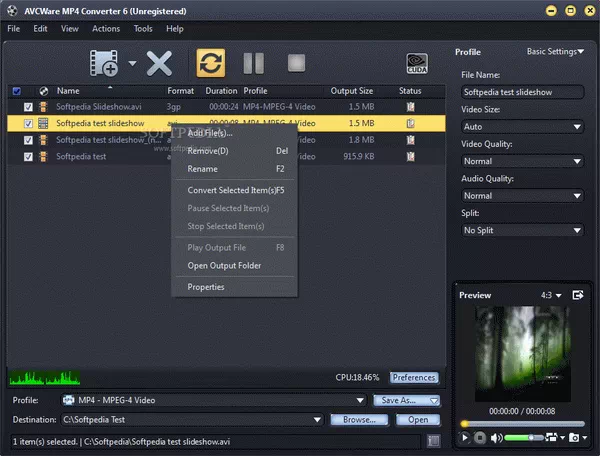Image resolution: width=600 pixels, height=456 pixels.
Task: Click the status icon of the 1.8 MB row
Action: (411, 140)
